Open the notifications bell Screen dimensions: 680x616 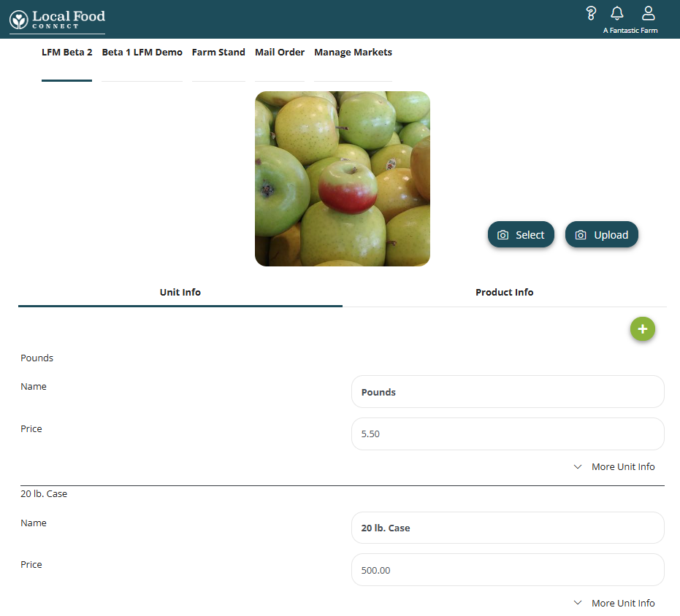(617, 13)
